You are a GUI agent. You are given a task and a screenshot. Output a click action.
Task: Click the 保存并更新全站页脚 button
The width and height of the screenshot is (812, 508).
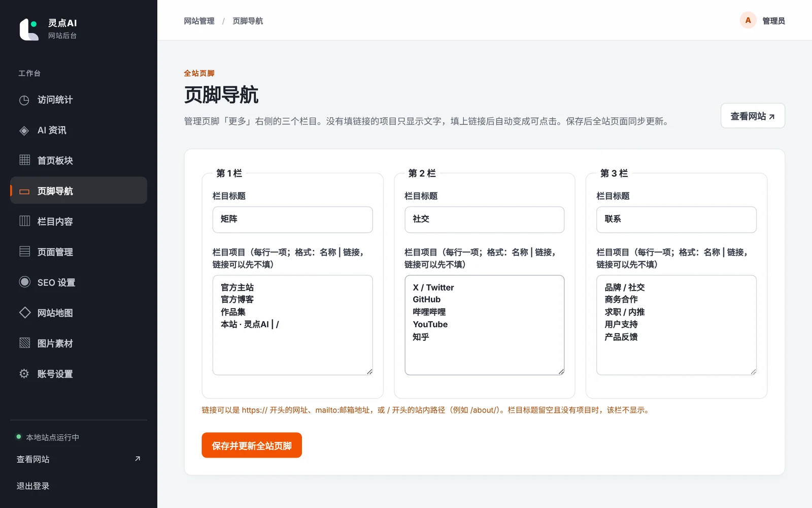tap(252, 446)
